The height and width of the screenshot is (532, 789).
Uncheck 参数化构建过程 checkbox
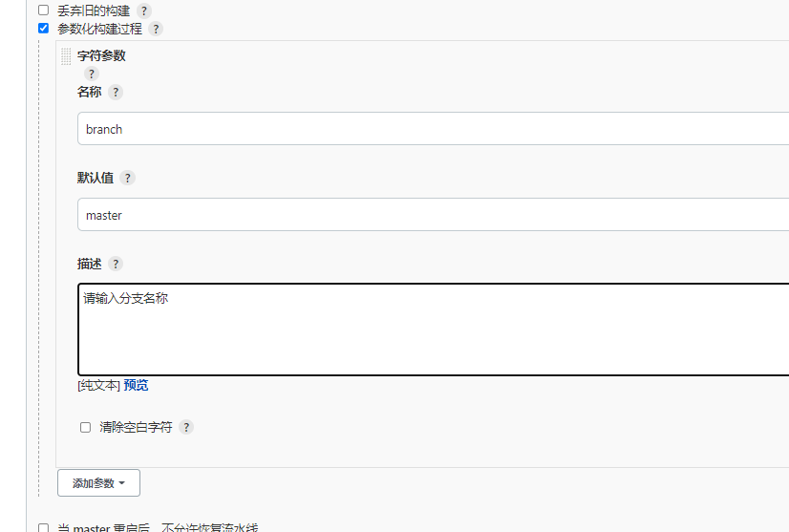(x=44, y=29)
